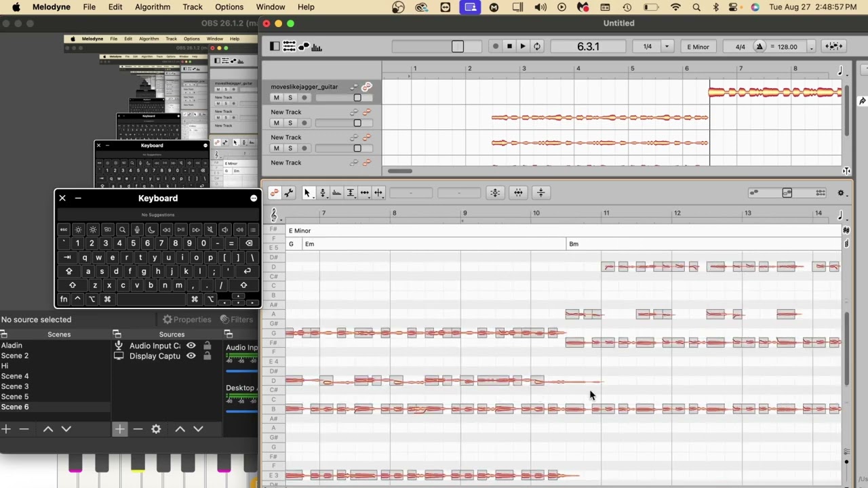Viewport: 868px width, 488px height.
Task: Solo the first New Track
Action: (290, 123)
